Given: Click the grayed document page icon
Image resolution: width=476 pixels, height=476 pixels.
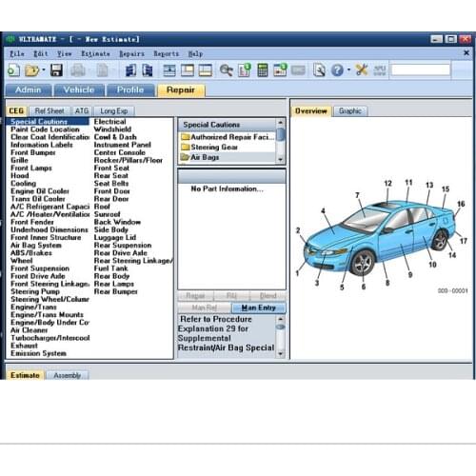Looking at the screenshot, I should [102, 70].
